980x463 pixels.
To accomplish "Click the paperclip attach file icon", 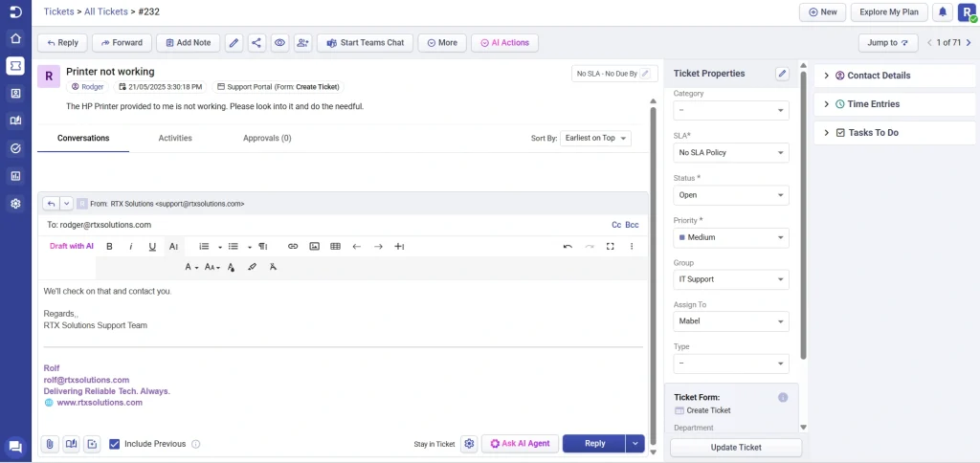I will pyautogui.click(x=50, y=444).
